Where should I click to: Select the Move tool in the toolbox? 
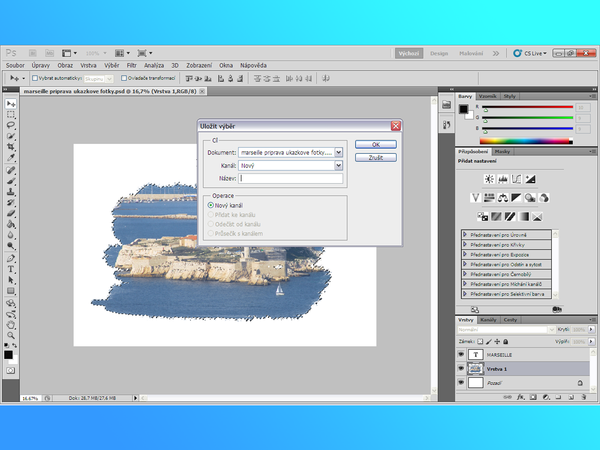(11, 103)
